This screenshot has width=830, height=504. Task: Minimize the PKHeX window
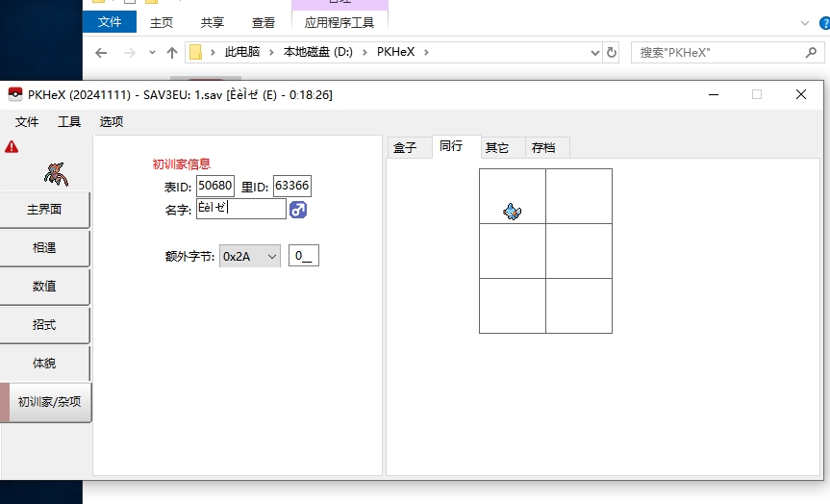[714, 95]
